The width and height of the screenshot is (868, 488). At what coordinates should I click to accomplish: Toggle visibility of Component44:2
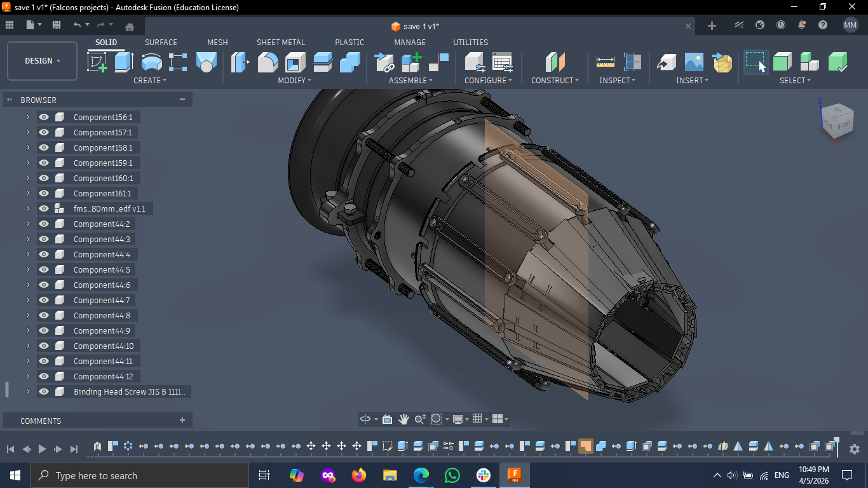point(44,224)
